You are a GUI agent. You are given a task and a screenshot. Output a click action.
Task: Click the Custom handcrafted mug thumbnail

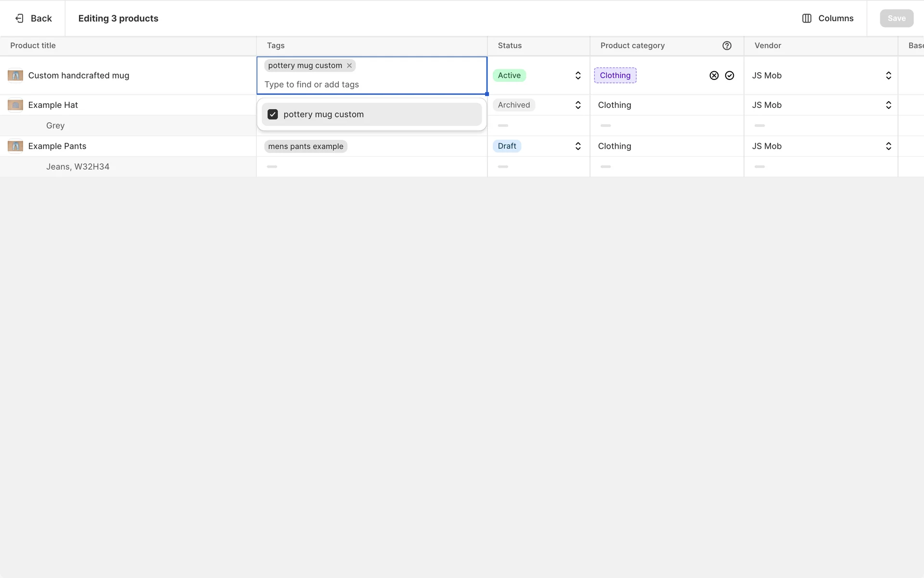click(15, 76)
